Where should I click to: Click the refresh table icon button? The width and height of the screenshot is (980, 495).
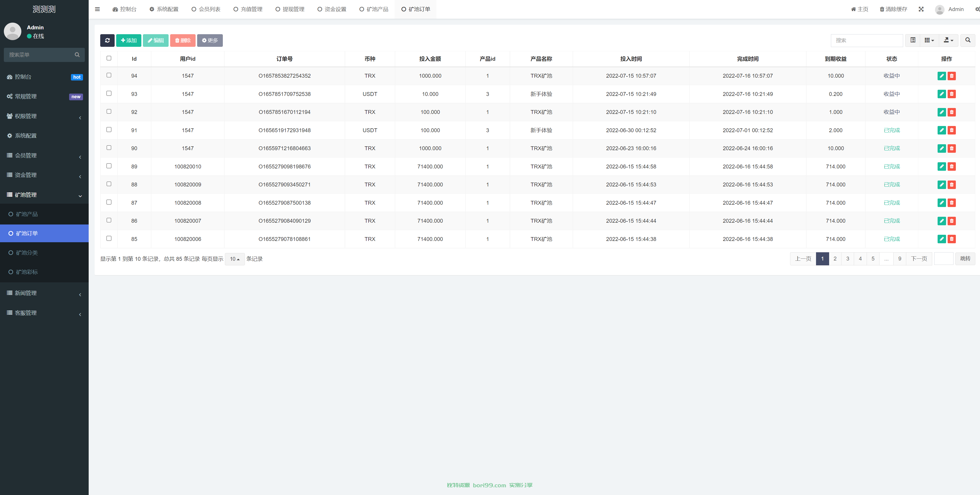(x=107, y=40)
